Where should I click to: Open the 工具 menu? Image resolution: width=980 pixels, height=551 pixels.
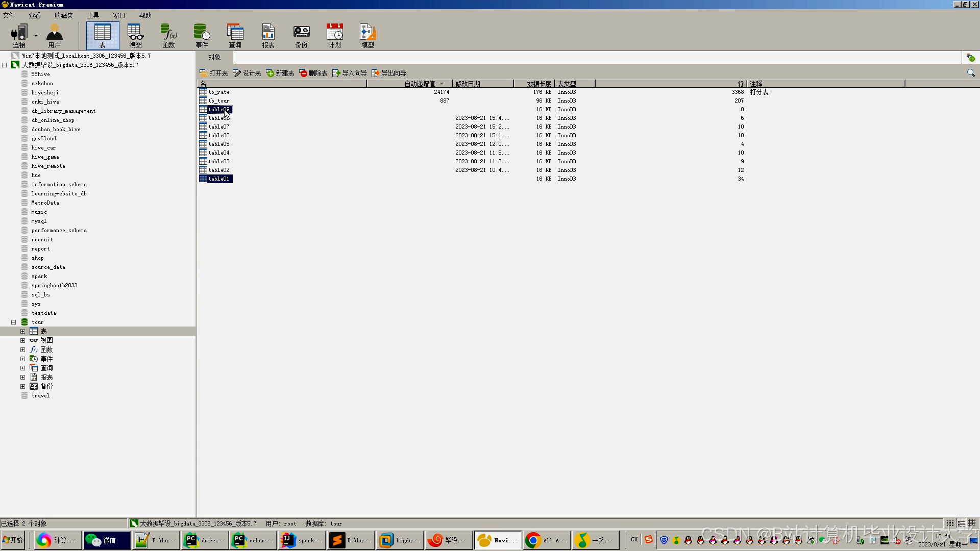(93, 15)
